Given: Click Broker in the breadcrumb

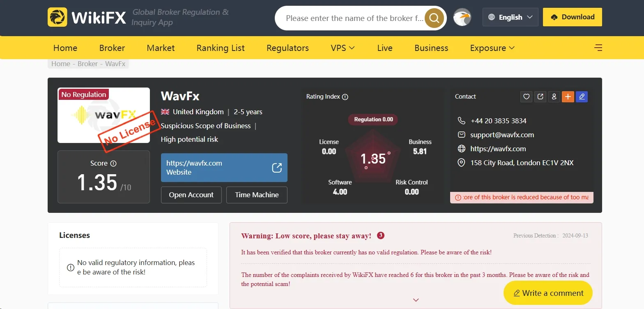Looking at the screenshot, I should 88,64.
